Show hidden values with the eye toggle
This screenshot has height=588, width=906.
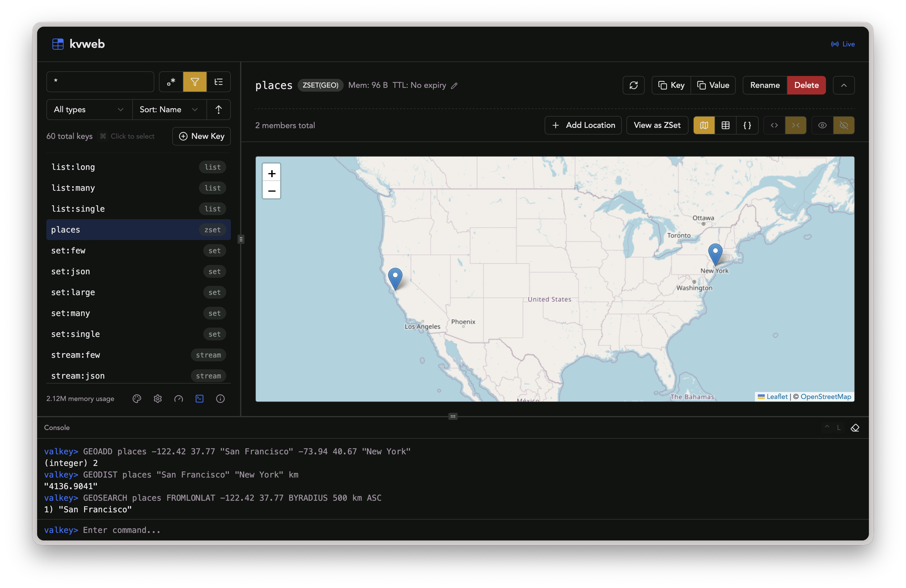point(822,125)
